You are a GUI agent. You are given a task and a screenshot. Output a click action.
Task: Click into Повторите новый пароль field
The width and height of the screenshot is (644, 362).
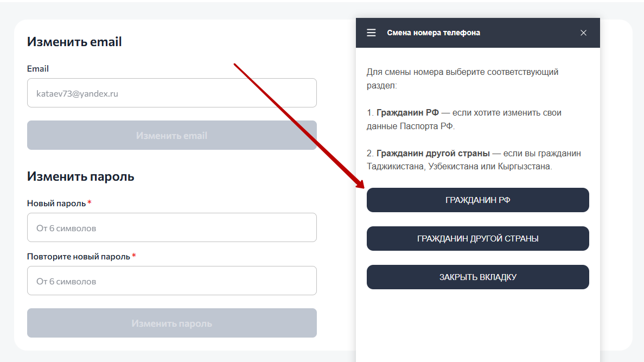pos(171,281)
